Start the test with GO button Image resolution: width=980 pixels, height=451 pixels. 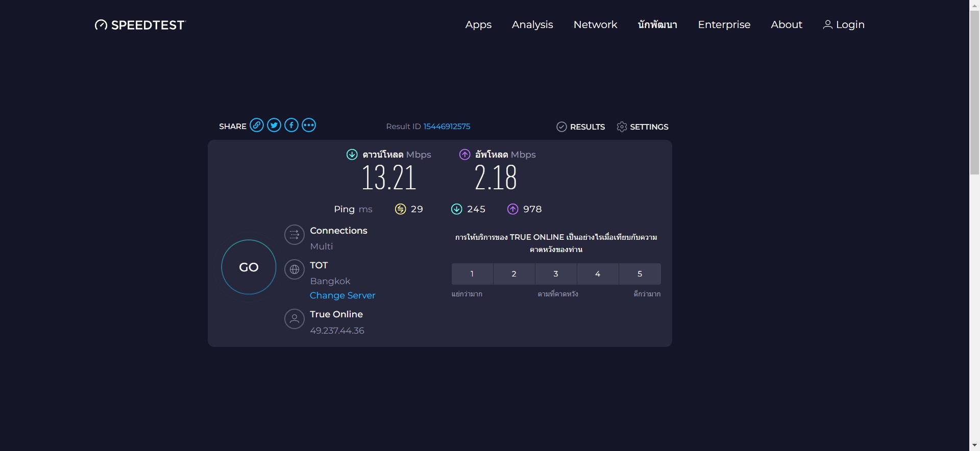(x=249, y=267)
